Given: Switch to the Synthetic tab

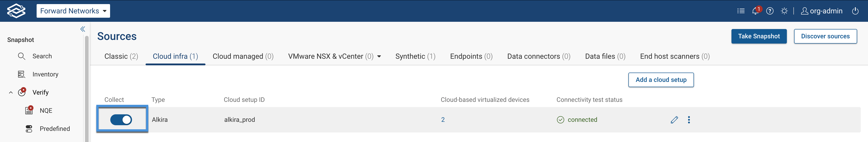Looking at the screenshot, I should [x=415, y=56].
